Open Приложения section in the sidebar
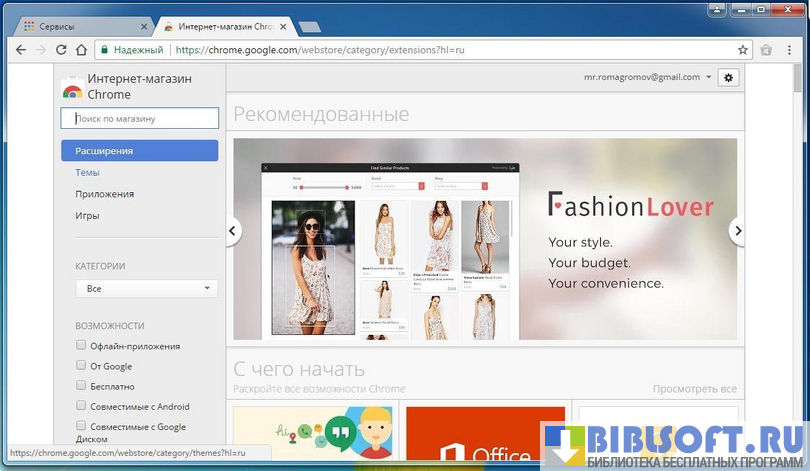Viewport: 810px width, 471px height. point(104,194)
